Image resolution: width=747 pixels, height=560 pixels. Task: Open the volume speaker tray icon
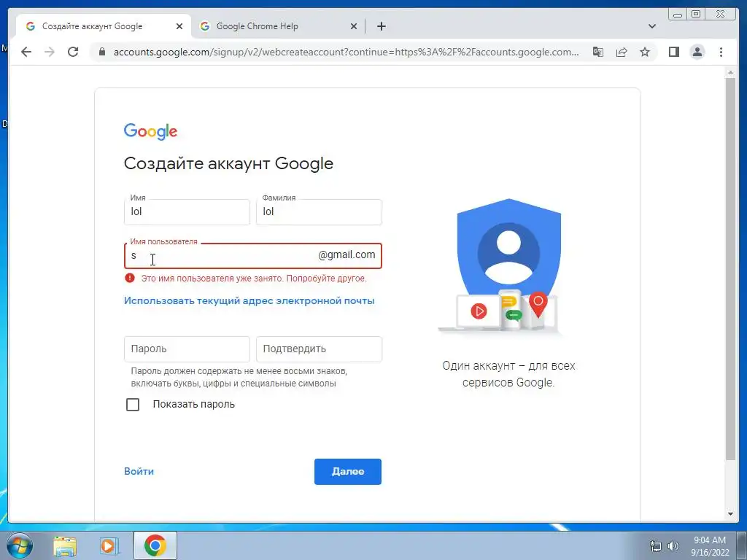673,546
